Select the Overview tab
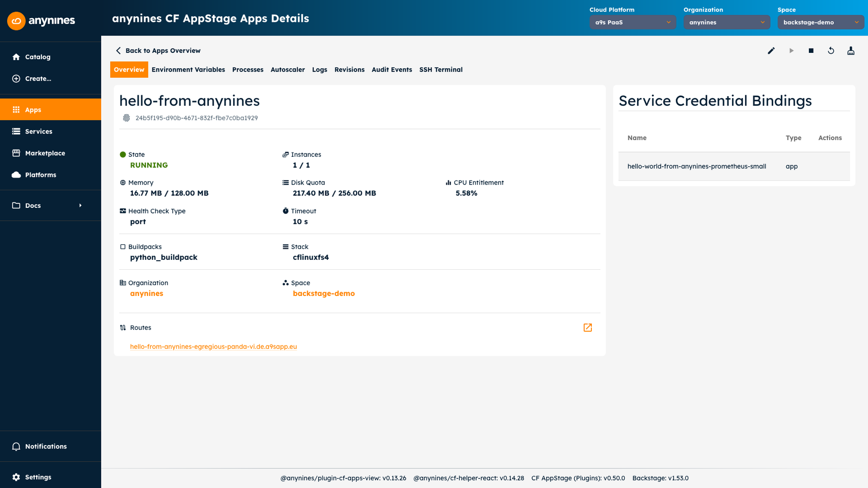Viewport: 868px width, 488px height. click(x=129, y=70)
